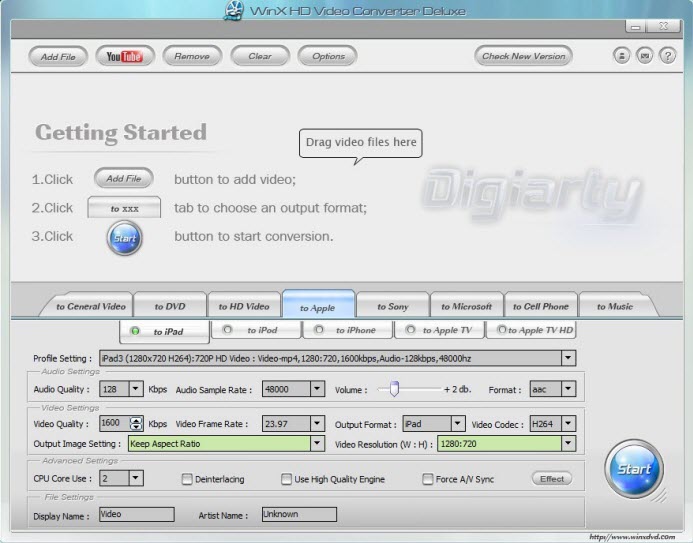Screen dimensions: 693x543
Task: Select the to Apple TV HD option
Action: pos(502,330)
